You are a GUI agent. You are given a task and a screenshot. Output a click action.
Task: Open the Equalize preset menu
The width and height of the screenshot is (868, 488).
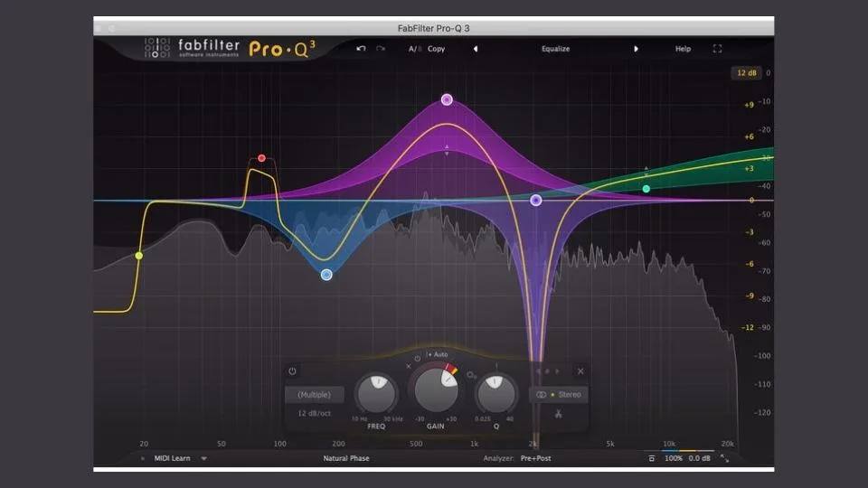[555, 49]
